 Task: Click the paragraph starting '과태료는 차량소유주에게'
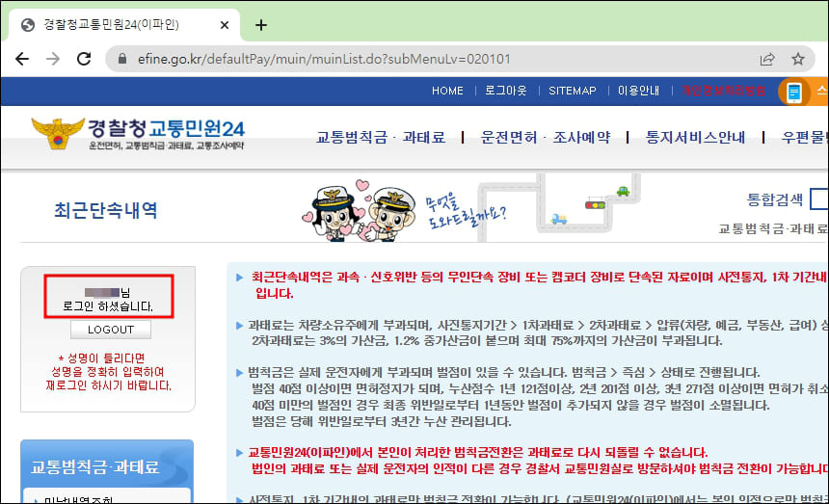(x=538, y=332)
